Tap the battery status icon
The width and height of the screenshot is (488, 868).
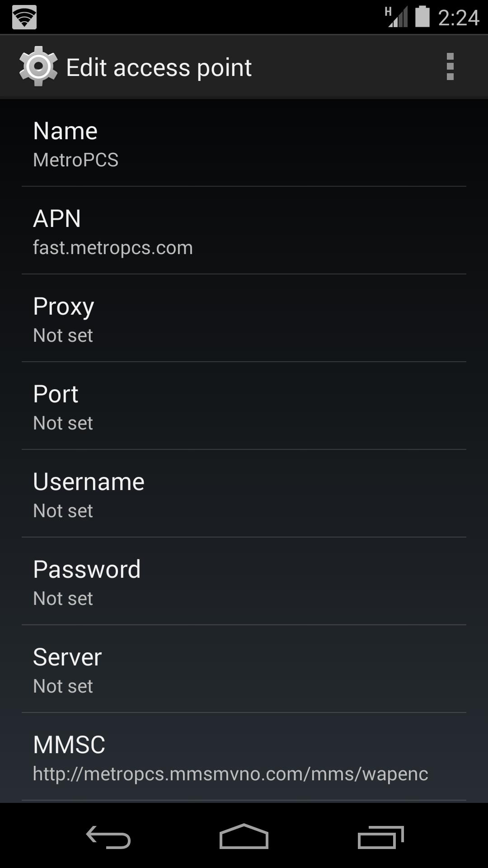coord(422,17)
